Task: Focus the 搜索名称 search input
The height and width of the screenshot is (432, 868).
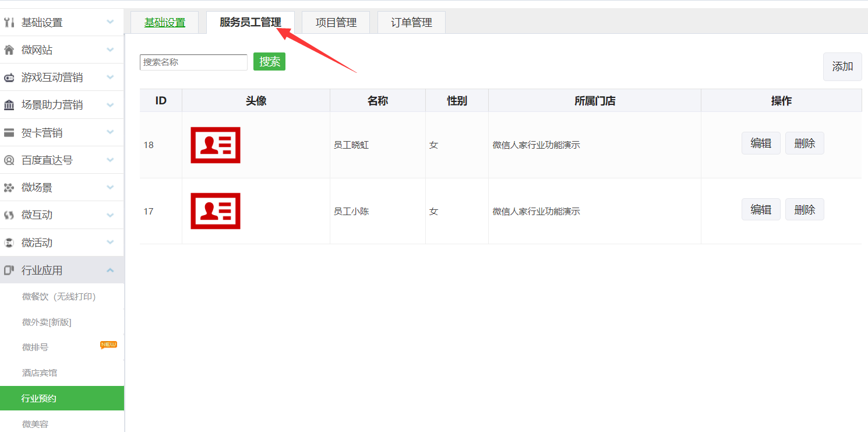Action: click(193, 62)
